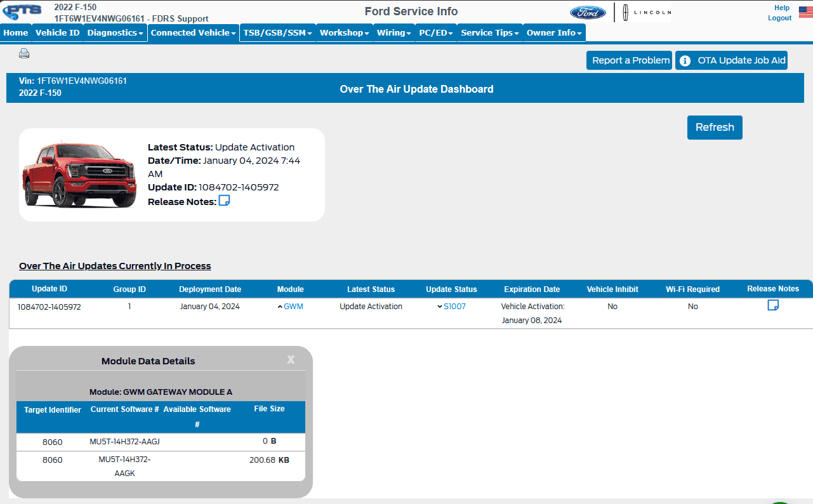Click the PTS logo icon

[x=23, y=11]
